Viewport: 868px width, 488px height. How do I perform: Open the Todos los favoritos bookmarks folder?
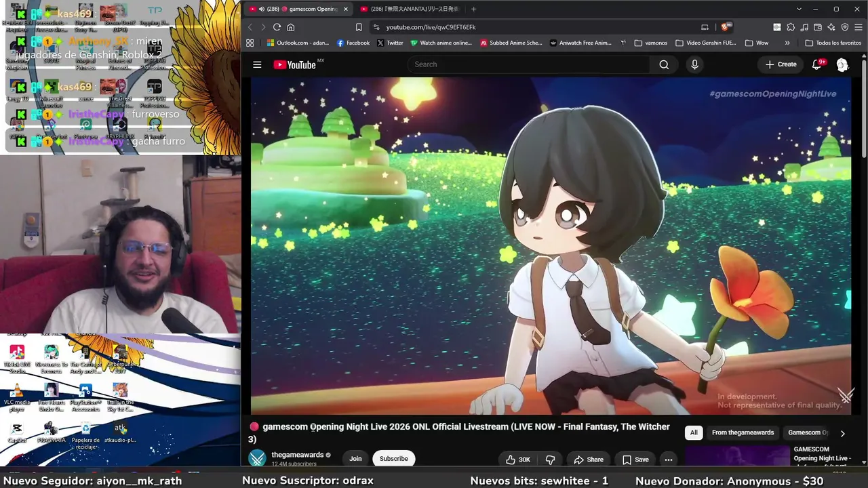pyautogui.click(x=833, y=43)
